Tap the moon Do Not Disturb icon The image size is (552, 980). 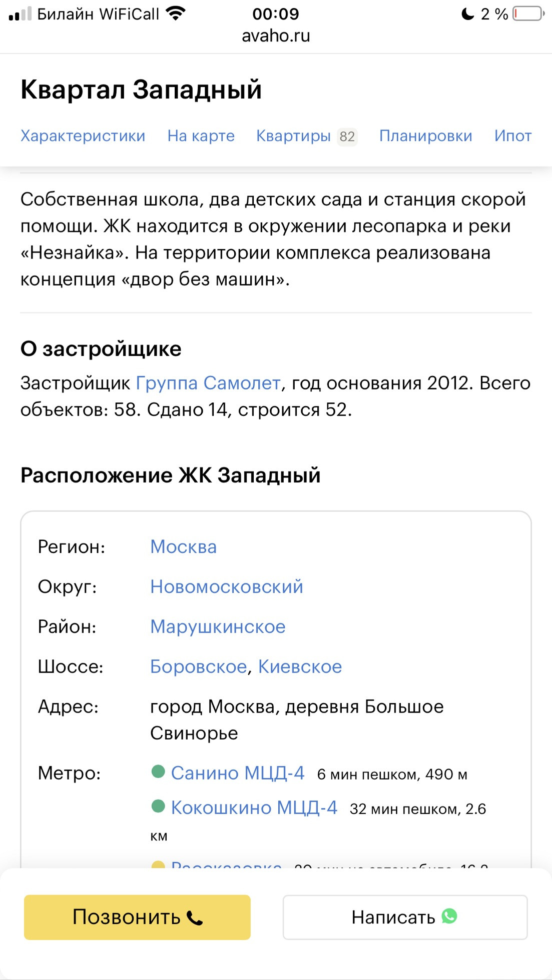(x=467, y=13)
